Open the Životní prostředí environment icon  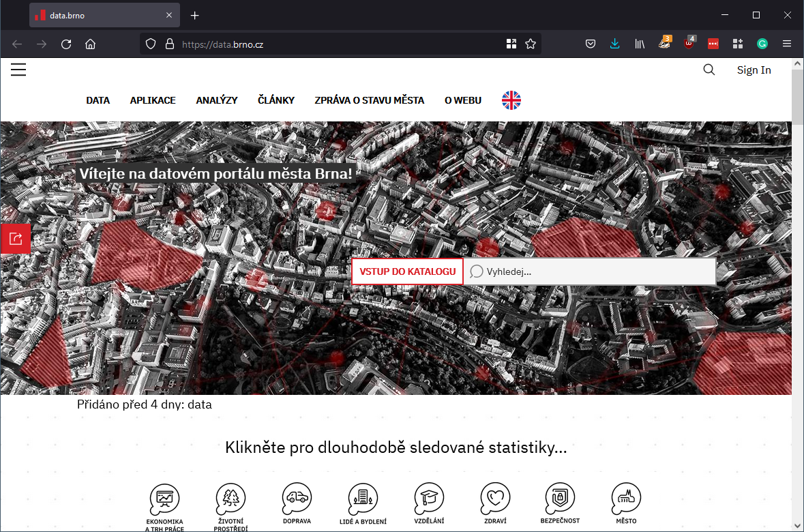coord(230,497)
